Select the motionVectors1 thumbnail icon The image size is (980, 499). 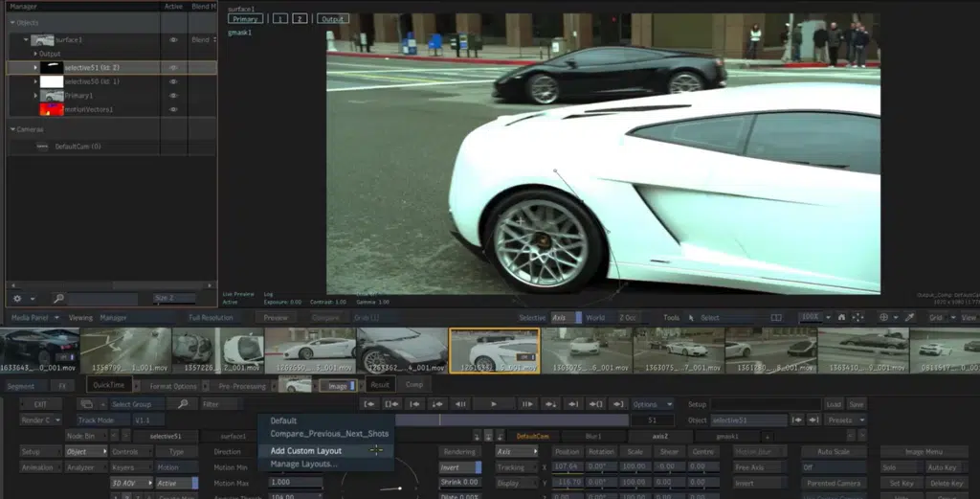click(x=52, y=109)
